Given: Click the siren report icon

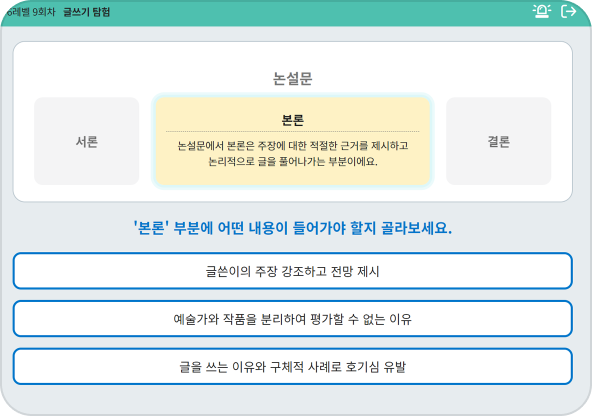Looking at the screenshot, I should click(542, 11).
